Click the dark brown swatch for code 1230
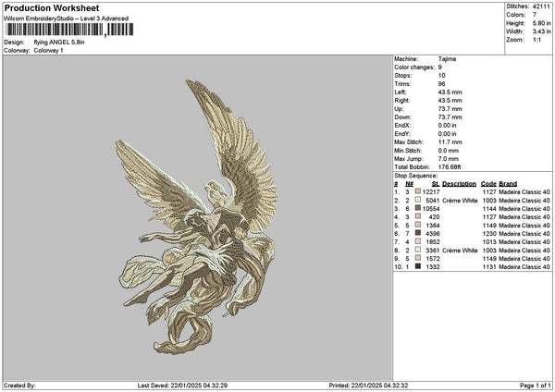Screen dimensions: 555x392 point(418,233)
